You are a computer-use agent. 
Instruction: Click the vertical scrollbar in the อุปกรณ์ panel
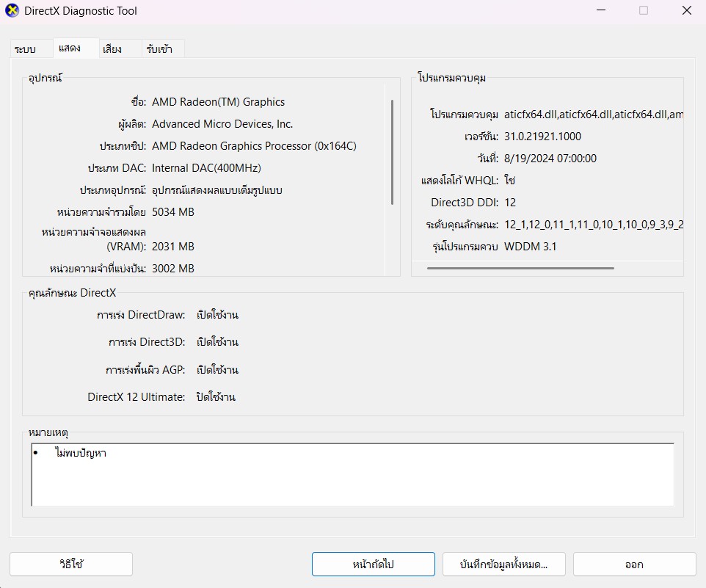coord(393,152)
